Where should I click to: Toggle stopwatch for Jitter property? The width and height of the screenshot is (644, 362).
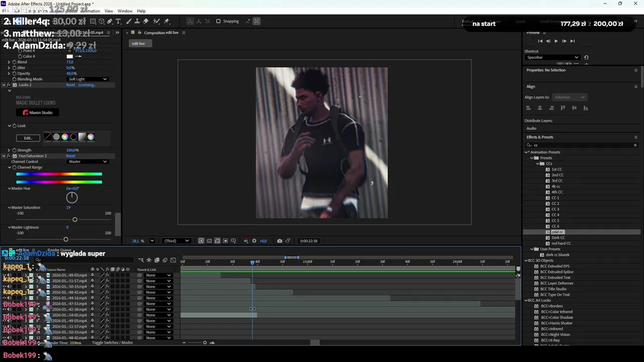[14, 68]
